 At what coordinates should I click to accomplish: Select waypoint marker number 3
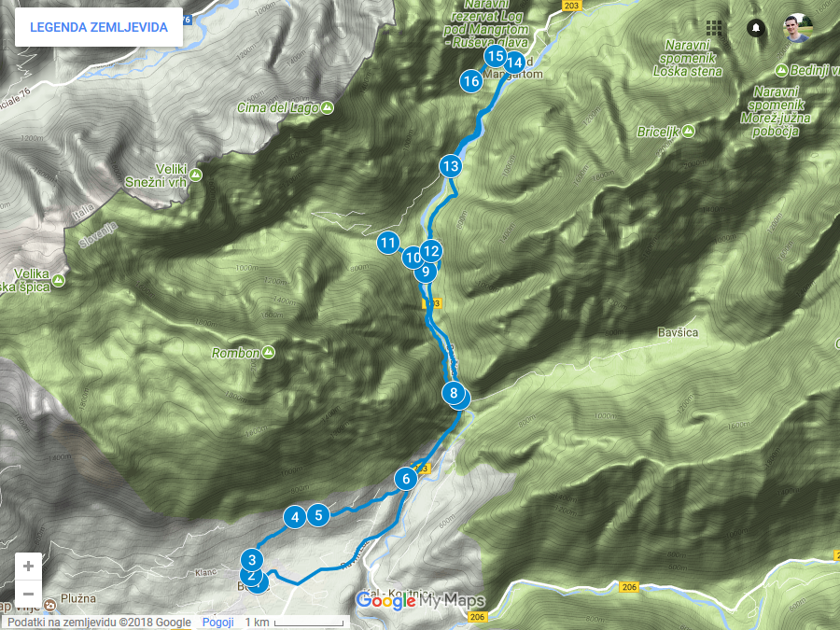252,560
